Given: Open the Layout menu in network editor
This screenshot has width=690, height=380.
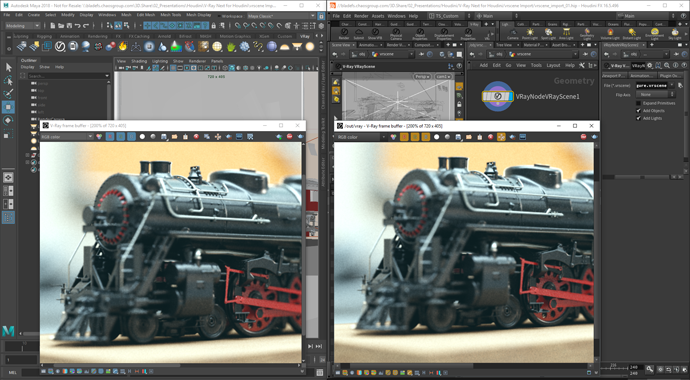Looking at the screenshot, I should 553,65.
